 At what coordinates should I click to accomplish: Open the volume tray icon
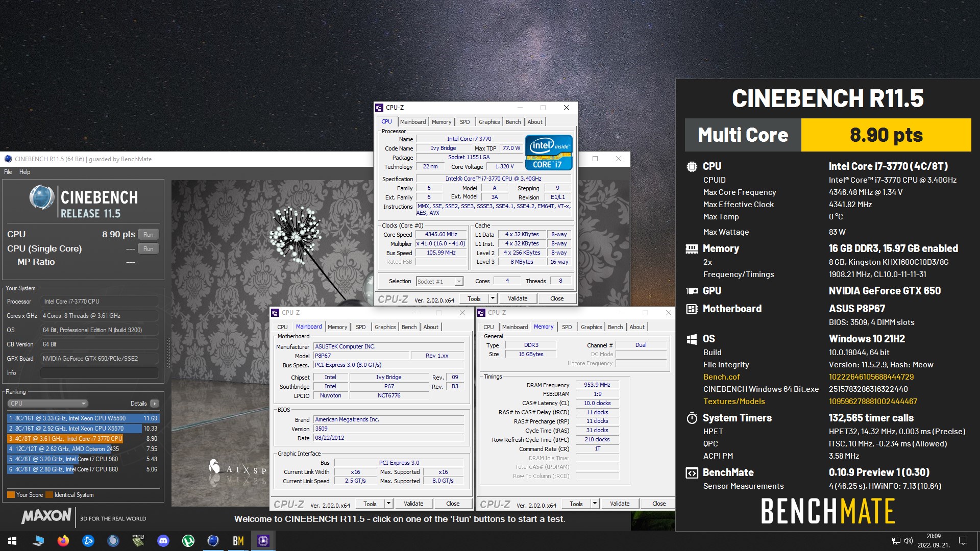(x=908, y=541)
